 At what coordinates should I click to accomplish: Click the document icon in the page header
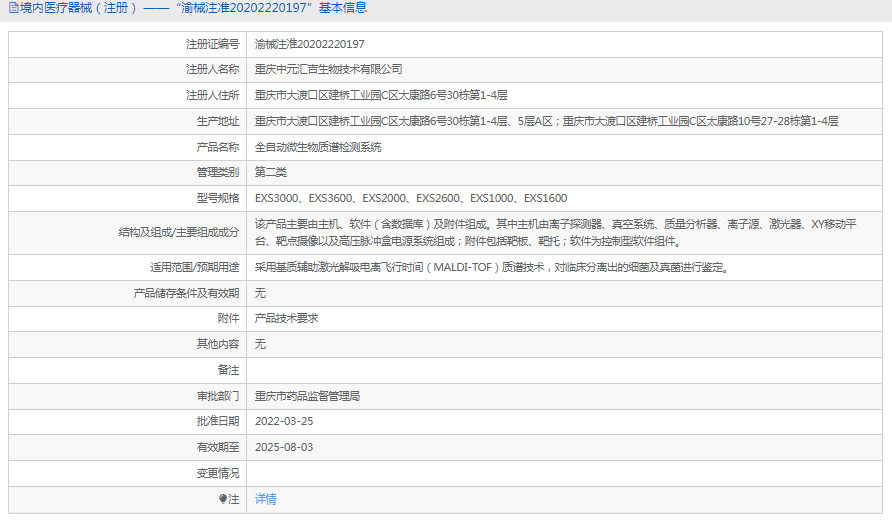pos(14,8)
